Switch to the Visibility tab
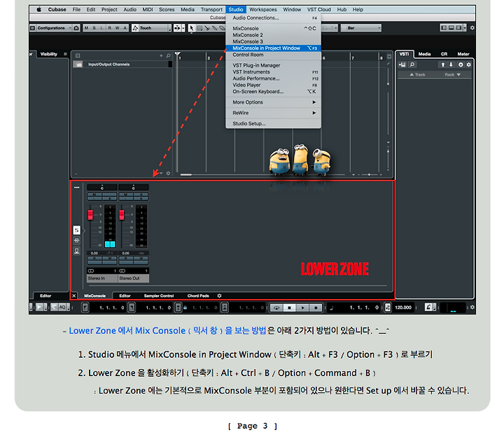This screenshot has height=442, width=504. 48,54
